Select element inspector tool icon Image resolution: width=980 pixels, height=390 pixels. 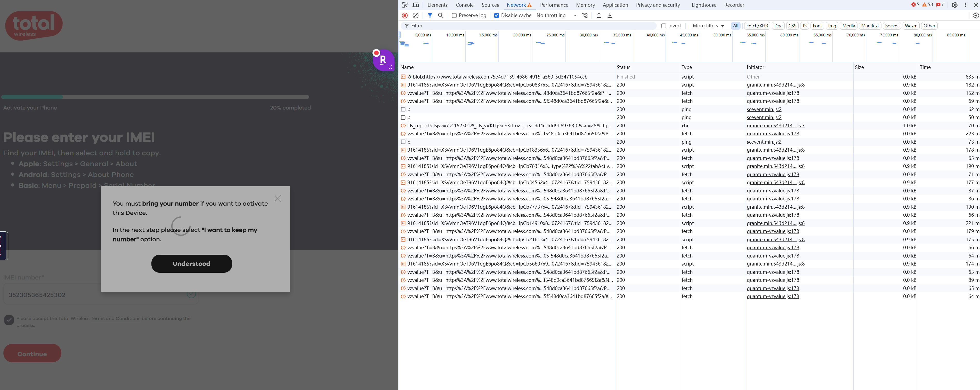[405, 5]
